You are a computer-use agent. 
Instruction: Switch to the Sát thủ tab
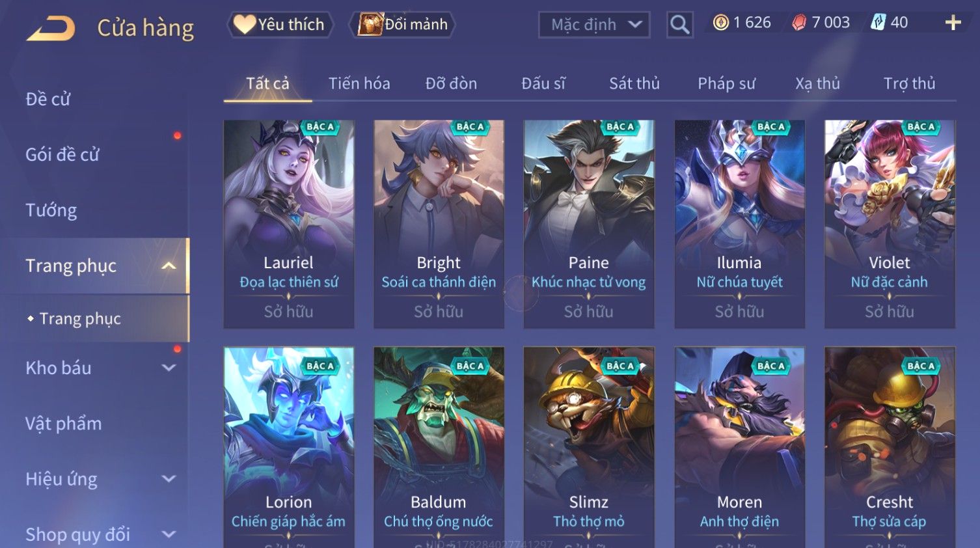634,83
